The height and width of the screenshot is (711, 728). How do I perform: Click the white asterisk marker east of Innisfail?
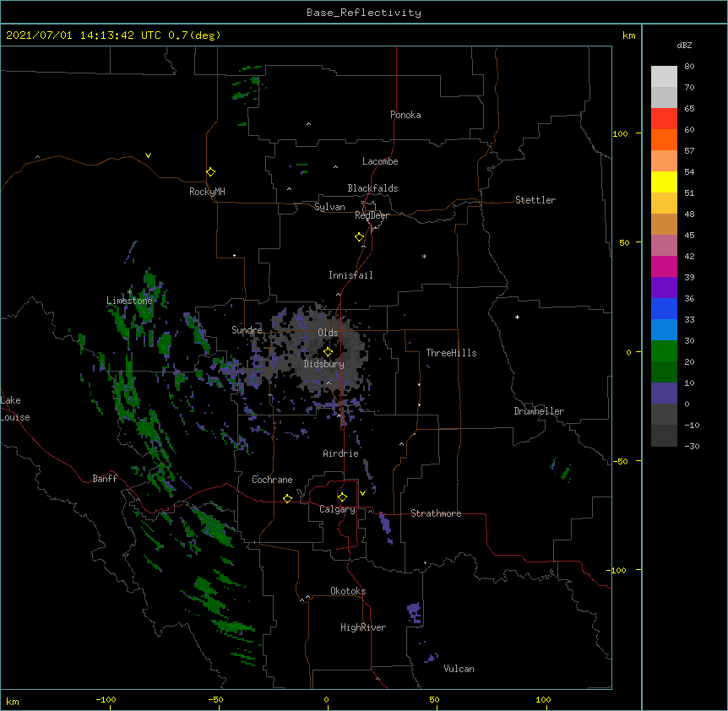pyautogui.click(x=424, y=256)
